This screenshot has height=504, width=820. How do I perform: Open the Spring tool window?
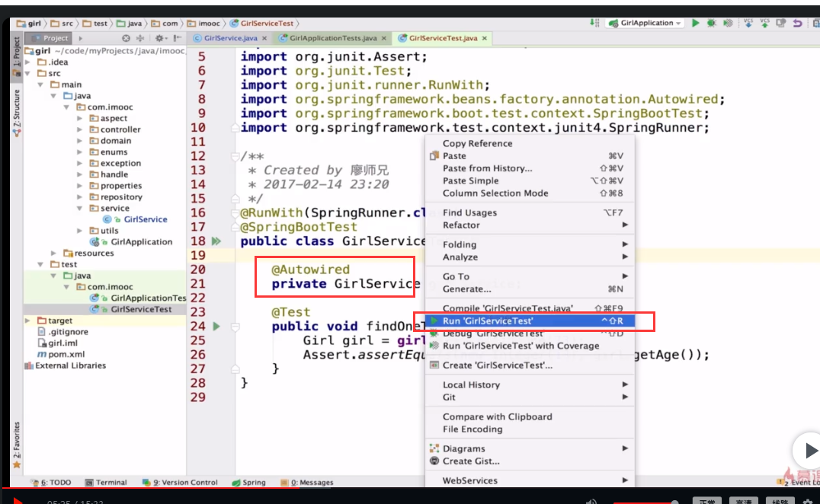coord(249,483)
